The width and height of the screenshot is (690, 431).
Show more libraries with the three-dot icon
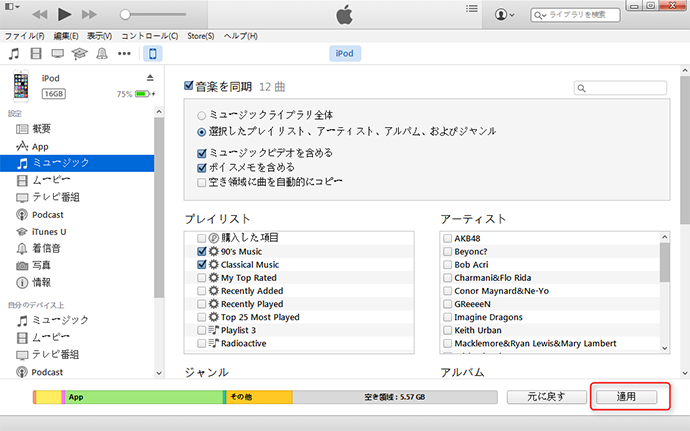point(124,54)
